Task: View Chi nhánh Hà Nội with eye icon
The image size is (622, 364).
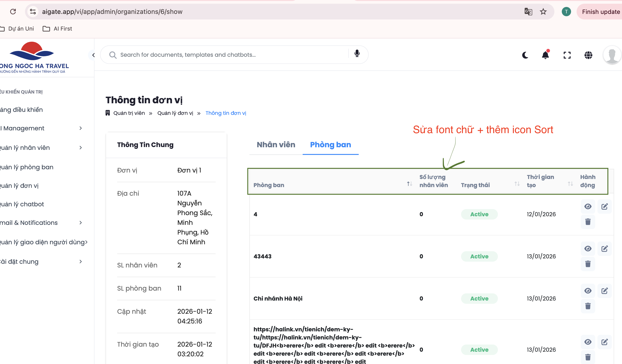Action: [x=588, y=291]
